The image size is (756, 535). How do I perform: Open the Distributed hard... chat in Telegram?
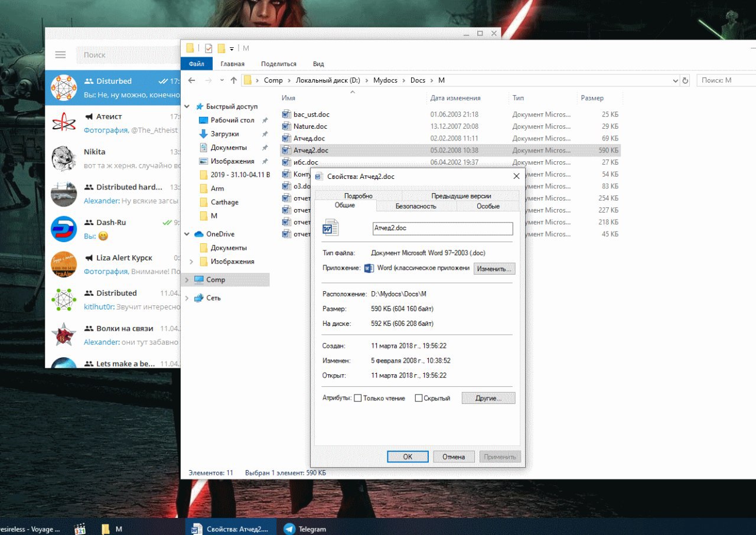click(113, 194)
